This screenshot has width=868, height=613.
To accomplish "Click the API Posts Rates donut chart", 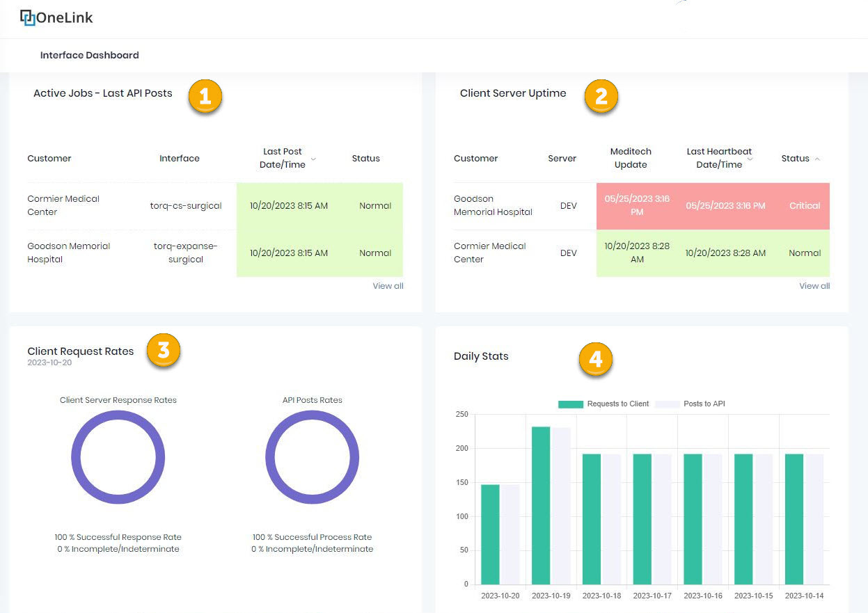I will click(312, 456).
